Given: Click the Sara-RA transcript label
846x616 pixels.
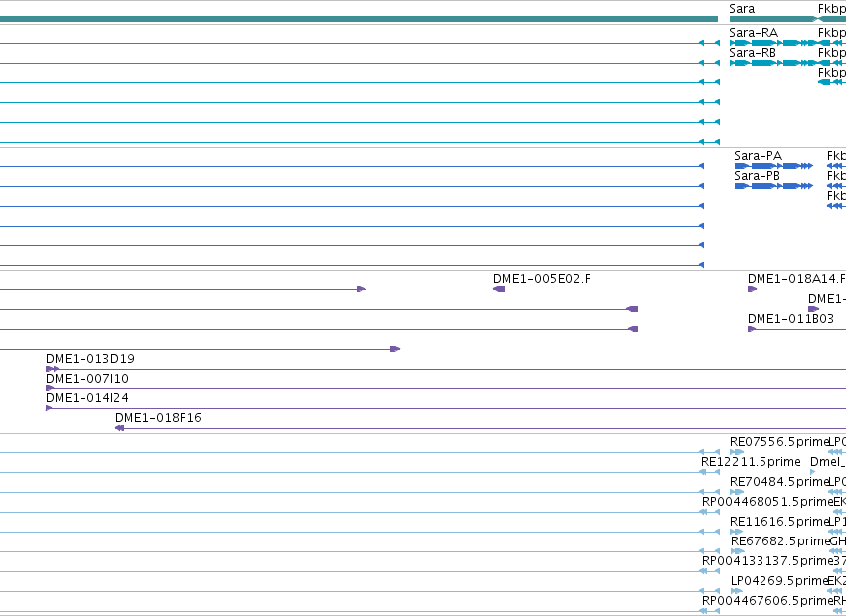Looking at the screenshot, I should coord(754,33).
